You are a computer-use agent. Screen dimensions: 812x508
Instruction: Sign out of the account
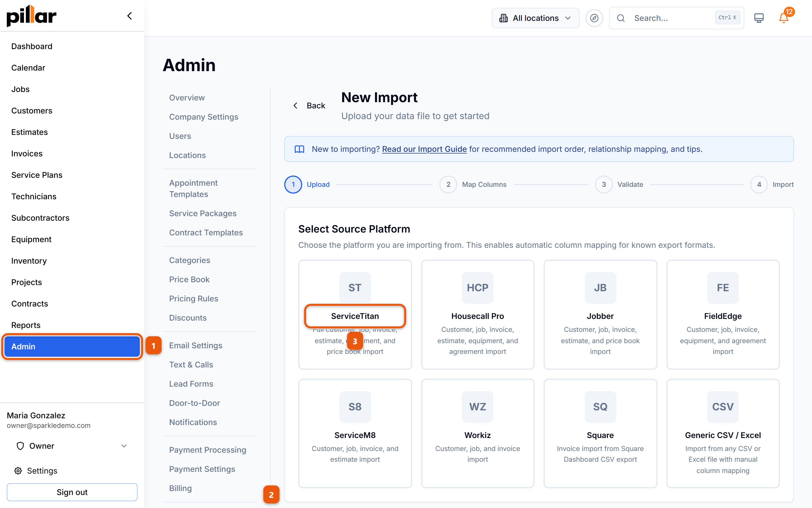point(72,492)
